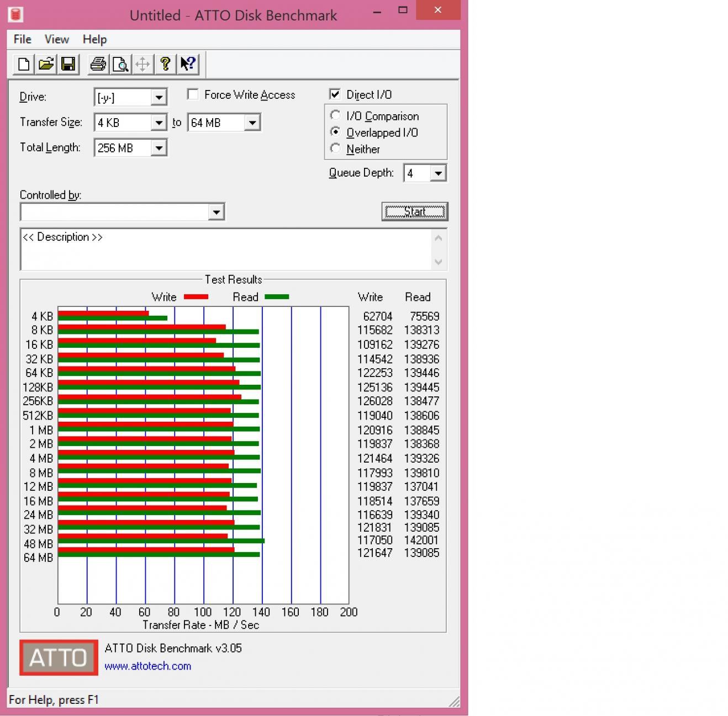
Task: Save the benchmark results icon
Action: [68, 64]
